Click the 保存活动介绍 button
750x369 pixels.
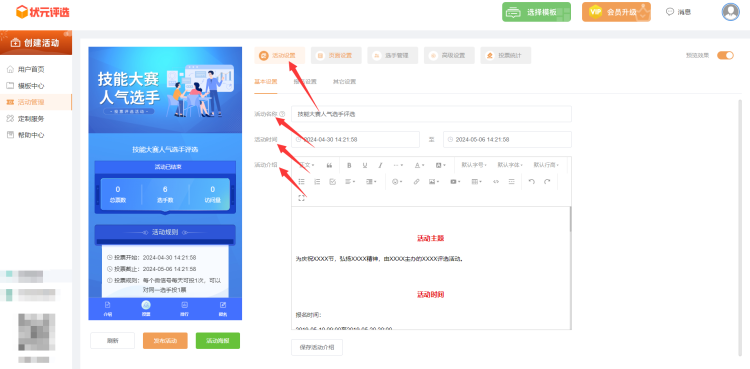[x=317, y=347]
